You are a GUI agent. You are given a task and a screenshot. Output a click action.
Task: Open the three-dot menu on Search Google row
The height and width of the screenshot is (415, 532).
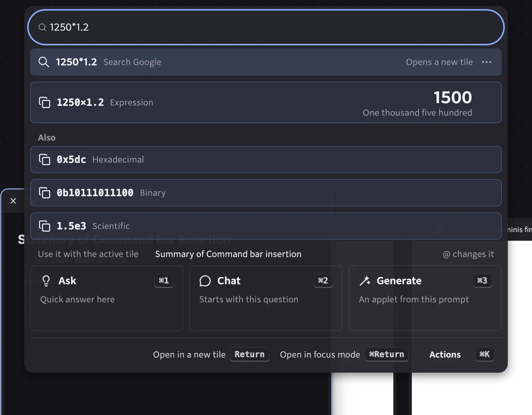point(487,62)
